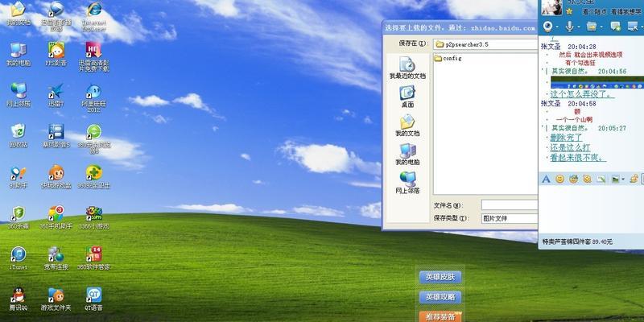644x322 pixels.
Task: Open the 360杀毒 shield icon
Action: click(x=18, y=217)
